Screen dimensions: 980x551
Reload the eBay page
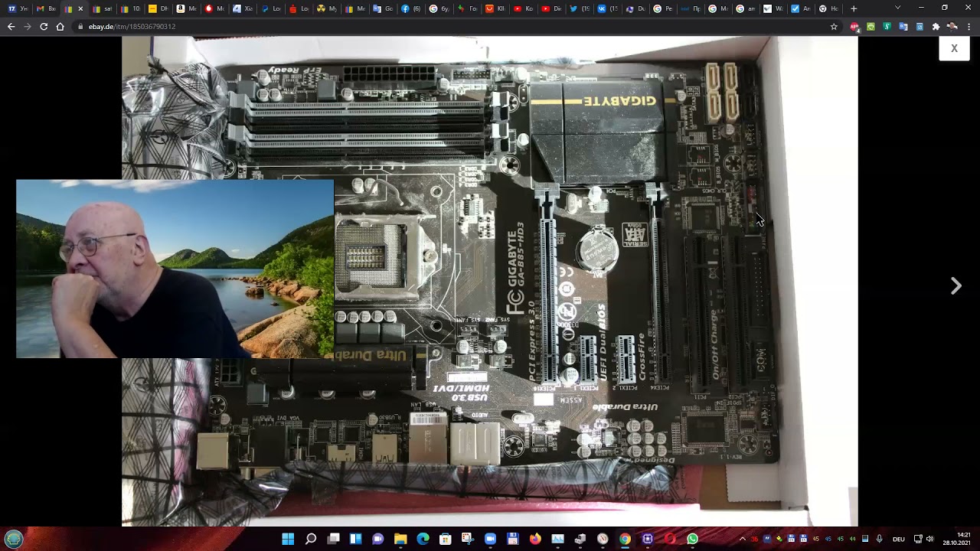coord(44,26)
